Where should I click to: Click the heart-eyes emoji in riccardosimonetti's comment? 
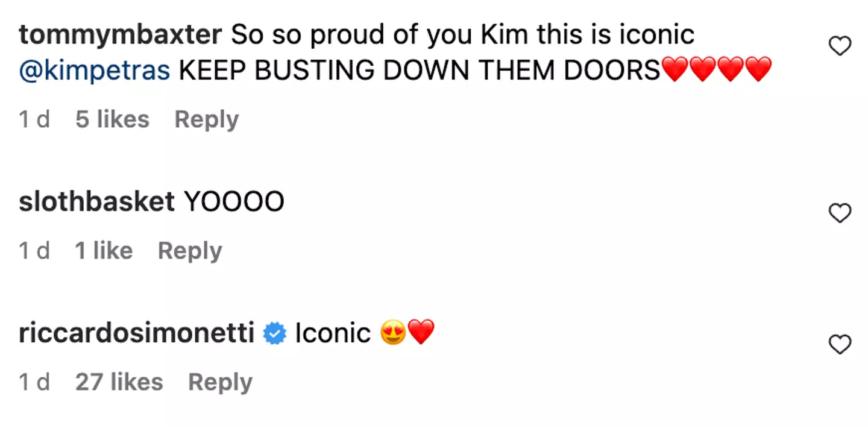392,333
